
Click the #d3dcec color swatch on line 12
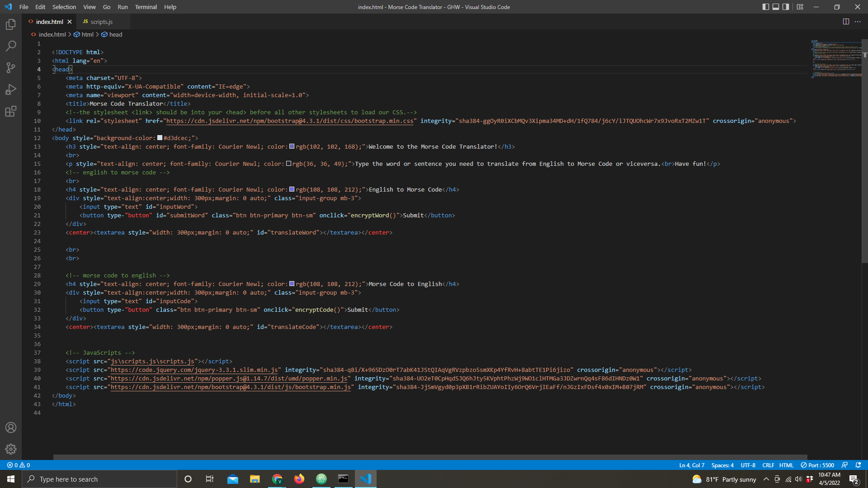tap(160, 137)
